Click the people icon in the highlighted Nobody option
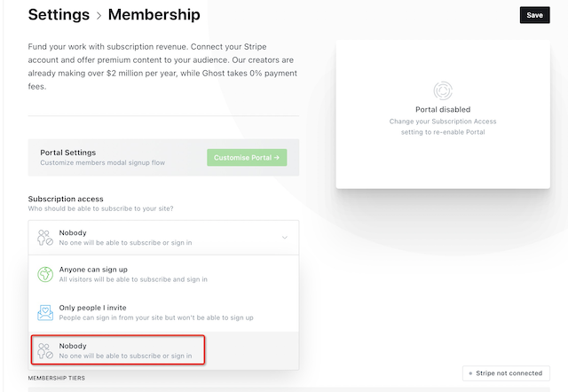The width and height of the screenshot is (568, 392). tap(45, 349)
